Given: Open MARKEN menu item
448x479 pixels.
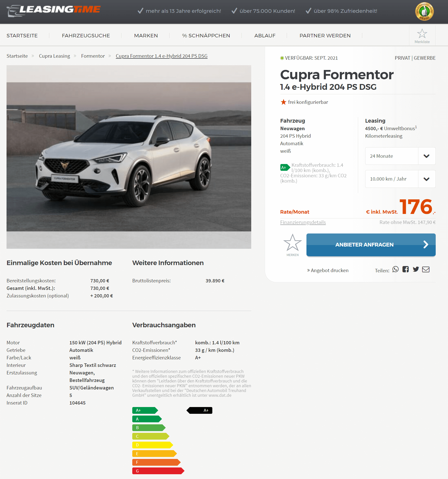Looking at the screenshot, I should (x=146, y=36).
